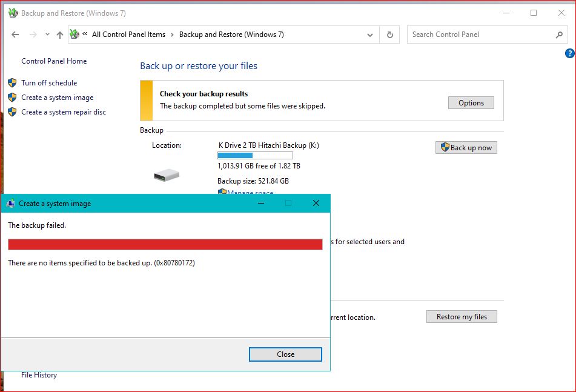Viewport: 576px width, 392px height.
Task: Click the Restore my files button
Action: (462, 317)
